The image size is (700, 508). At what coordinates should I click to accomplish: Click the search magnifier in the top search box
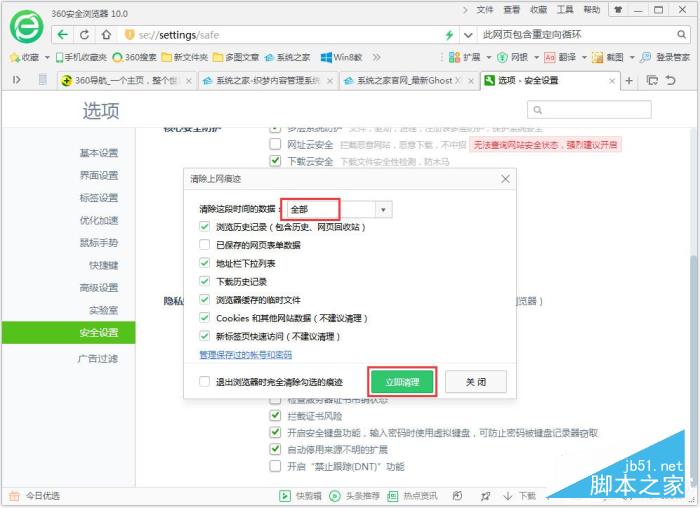click(x=681, y=34)
